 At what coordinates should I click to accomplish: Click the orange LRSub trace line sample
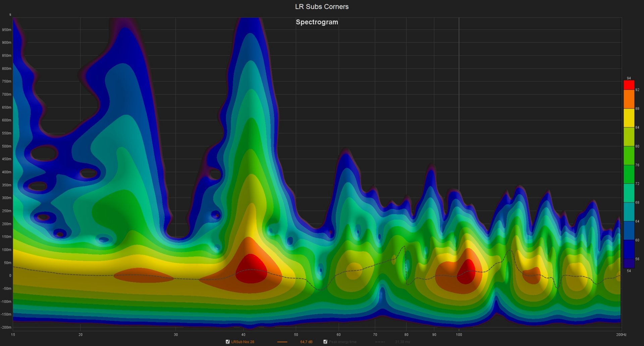(x=282, y=342)
